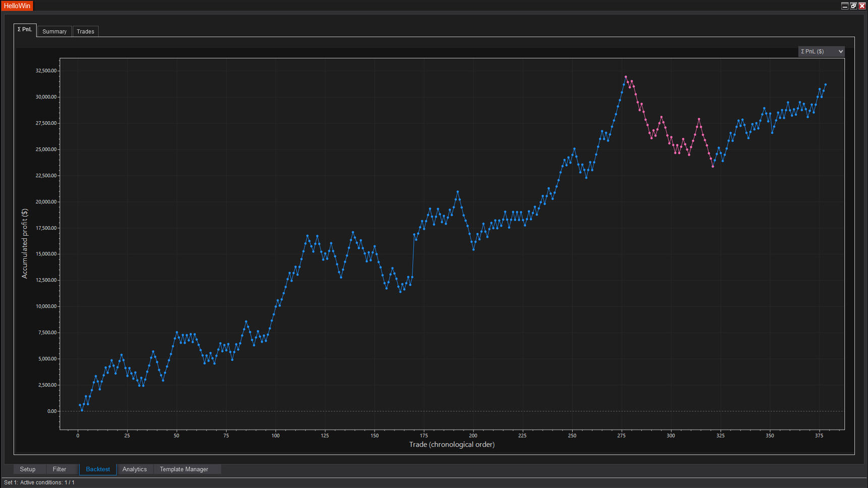
Task: Select the Σ PnL tab
Action: tap(25, 30)
